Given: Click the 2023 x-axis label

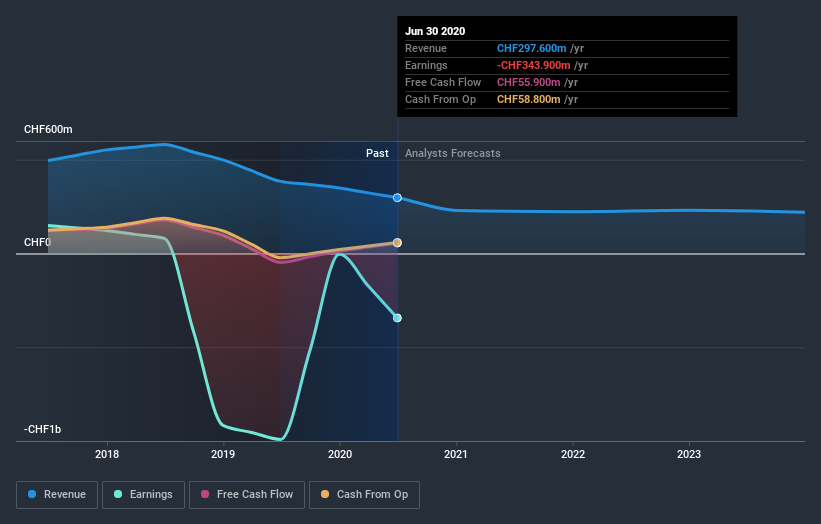Looking at the screenshot, I should [x=689, y=454].
